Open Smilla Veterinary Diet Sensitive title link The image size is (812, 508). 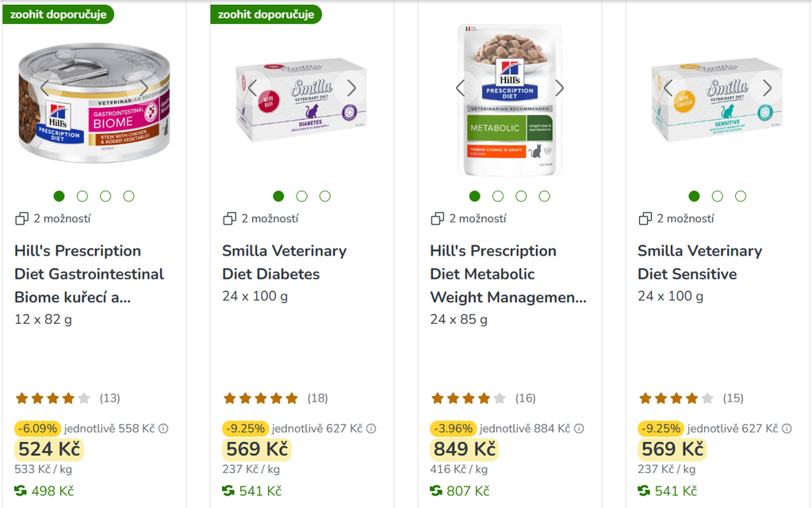[699, 262]
